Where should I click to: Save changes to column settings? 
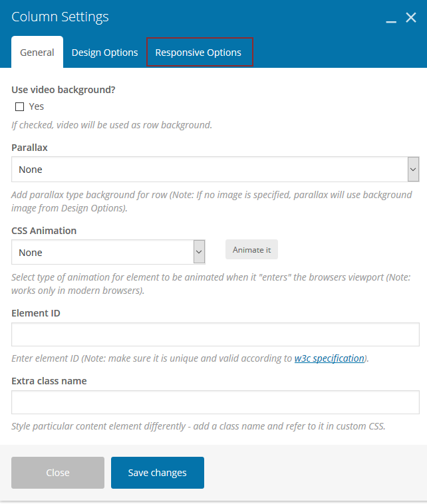158,473
